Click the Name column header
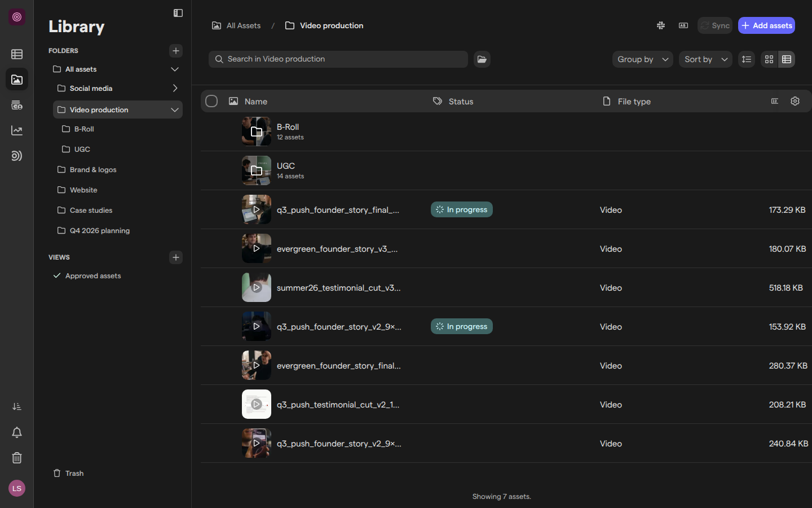Viewport: 812px width, 508px height. pos(248,102)
